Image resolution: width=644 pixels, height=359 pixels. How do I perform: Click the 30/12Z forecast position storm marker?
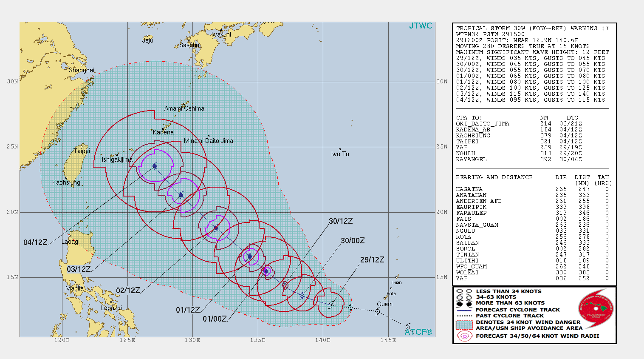(285, 285)
